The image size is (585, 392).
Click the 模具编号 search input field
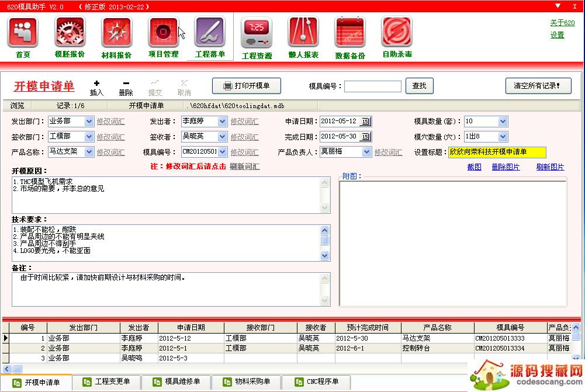coord(372,86)
